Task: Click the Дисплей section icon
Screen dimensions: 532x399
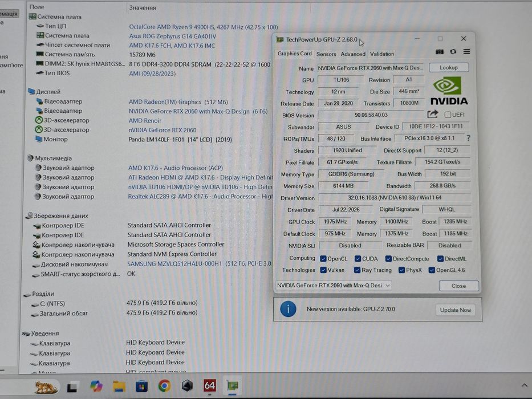Action: coord(31,92)
